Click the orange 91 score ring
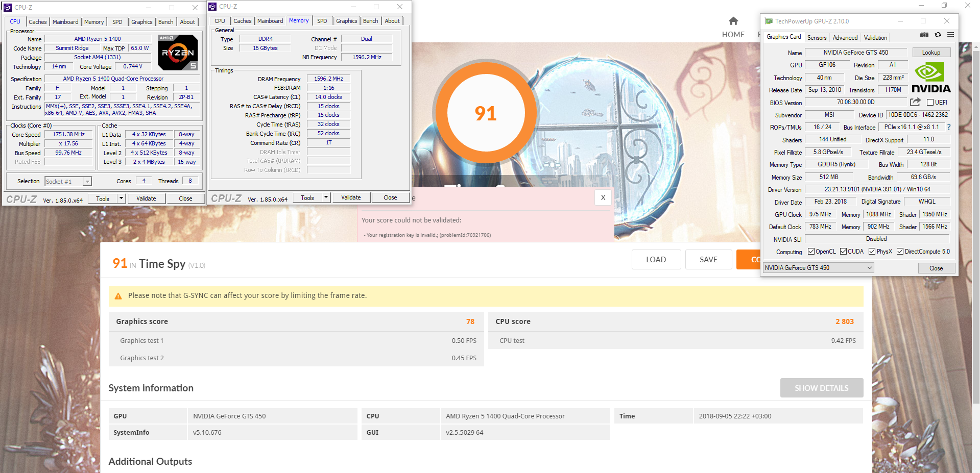 pyautogui.click(x=485, y=113)
